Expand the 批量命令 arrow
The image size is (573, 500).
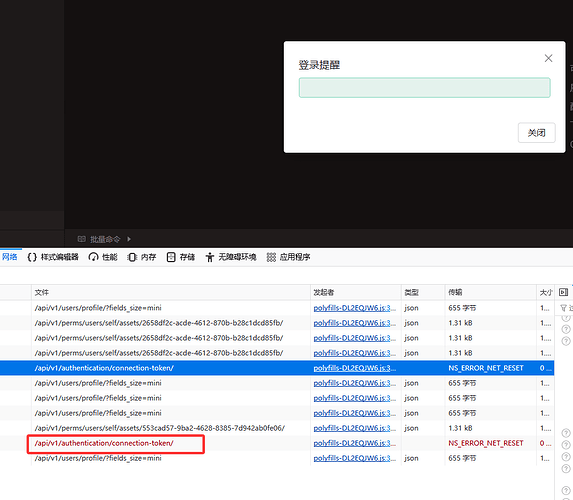point(129,239)
